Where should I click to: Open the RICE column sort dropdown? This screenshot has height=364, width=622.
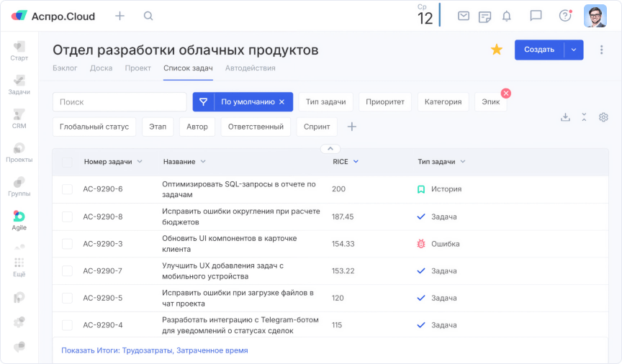pyautogui.click(x=356, y=162)
